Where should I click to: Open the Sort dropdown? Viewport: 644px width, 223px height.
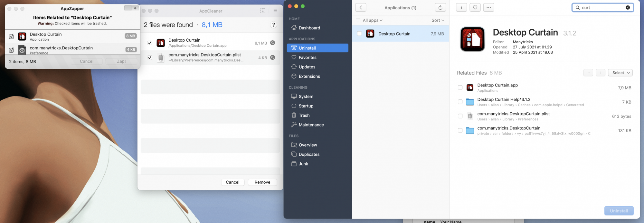pyautogui.click(x=438, y=20)
